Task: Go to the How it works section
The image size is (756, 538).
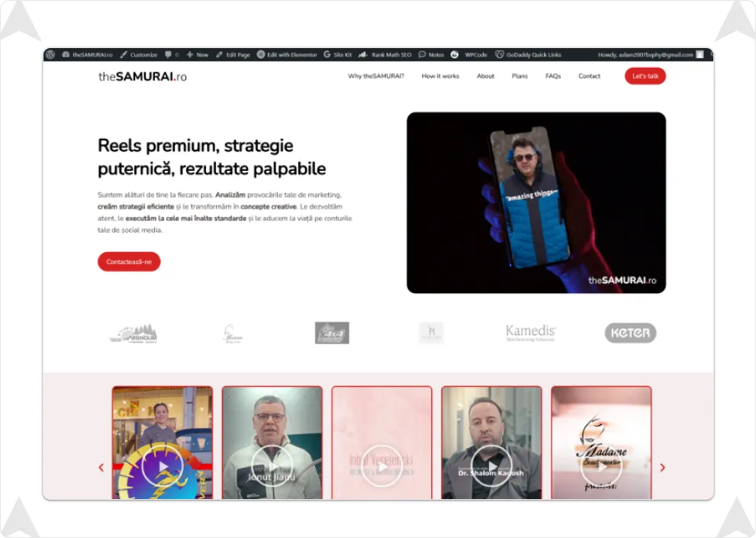Action: (440, 76)
